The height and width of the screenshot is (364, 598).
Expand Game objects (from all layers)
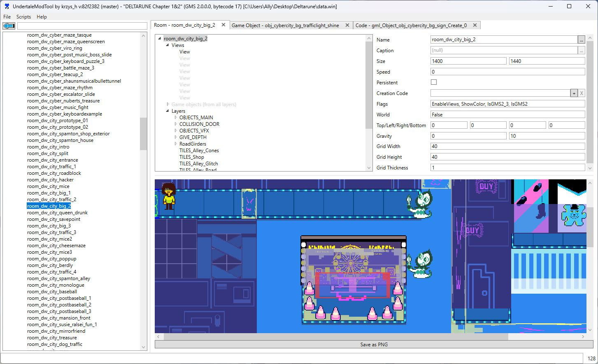click(x=168, y=104)
